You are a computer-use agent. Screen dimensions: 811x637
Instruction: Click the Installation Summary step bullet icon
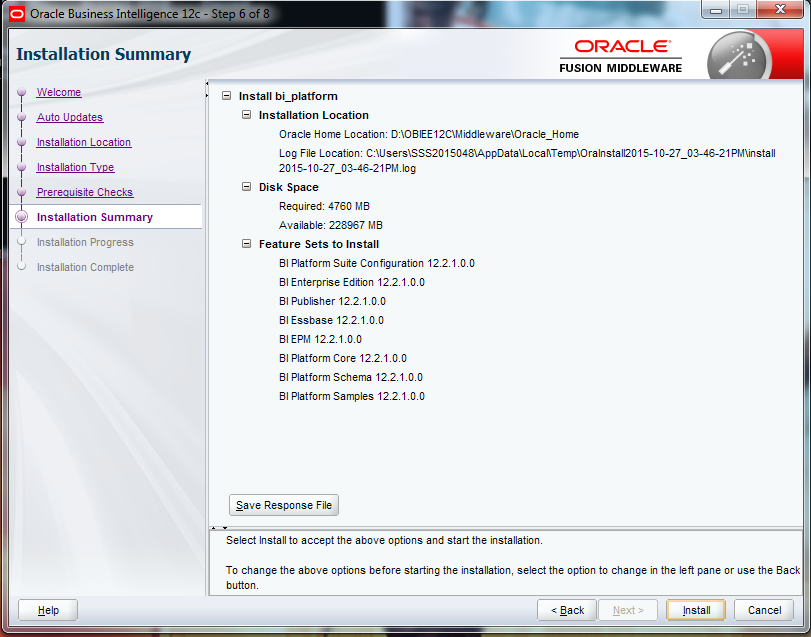pos(21,217)
